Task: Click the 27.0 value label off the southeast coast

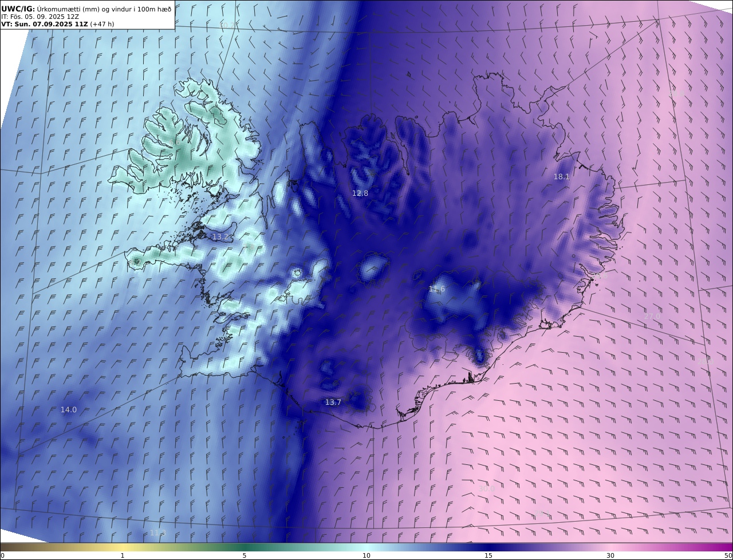Action: pyautogui.click(x=652, y=317)
